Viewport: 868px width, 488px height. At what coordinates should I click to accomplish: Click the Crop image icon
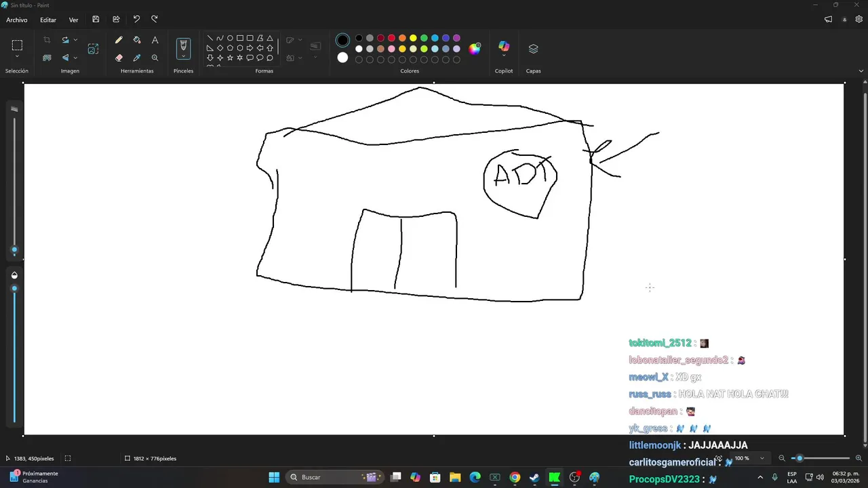(47, 41)
